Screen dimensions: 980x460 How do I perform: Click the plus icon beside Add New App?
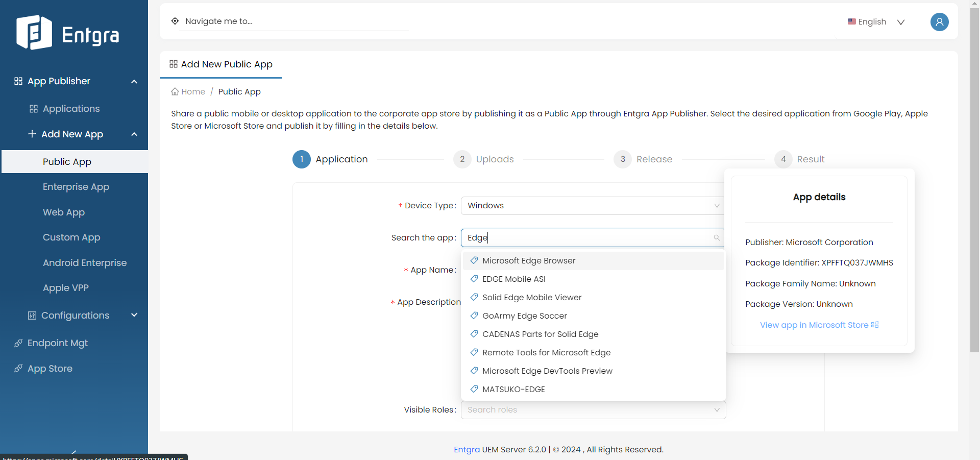(x=32, y=134)
